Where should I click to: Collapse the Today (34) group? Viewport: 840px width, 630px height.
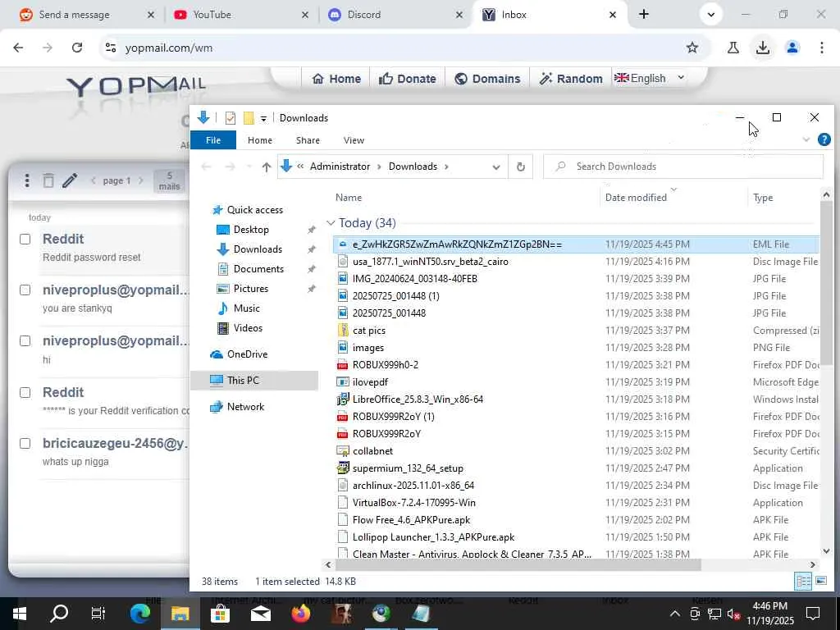click(331, 223)
